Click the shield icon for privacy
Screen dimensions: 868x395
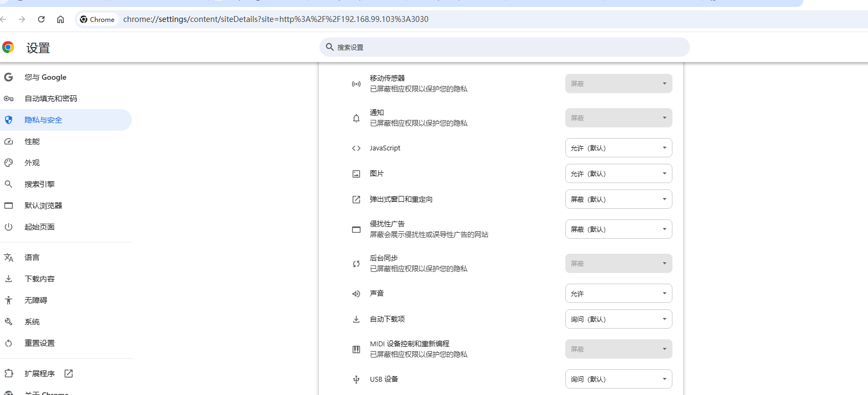coord(9,120)
